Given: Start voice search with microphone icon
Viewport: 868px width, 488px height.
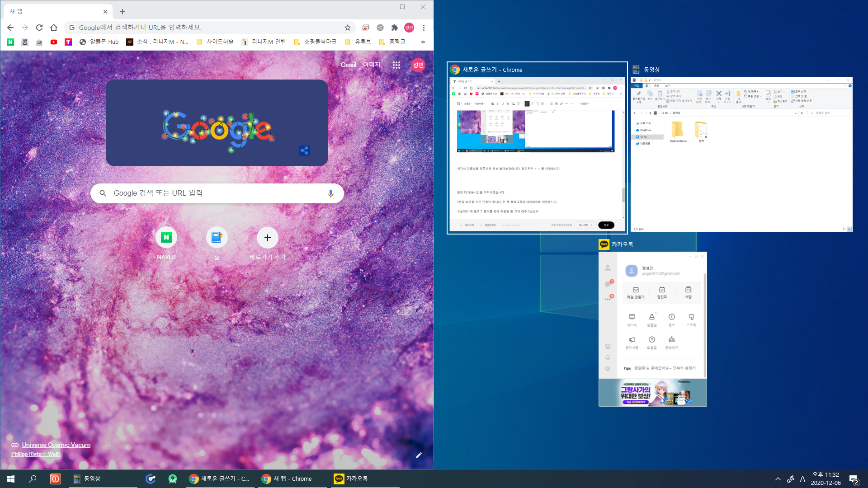Looking at the screenshot, I should coord(330,193).
